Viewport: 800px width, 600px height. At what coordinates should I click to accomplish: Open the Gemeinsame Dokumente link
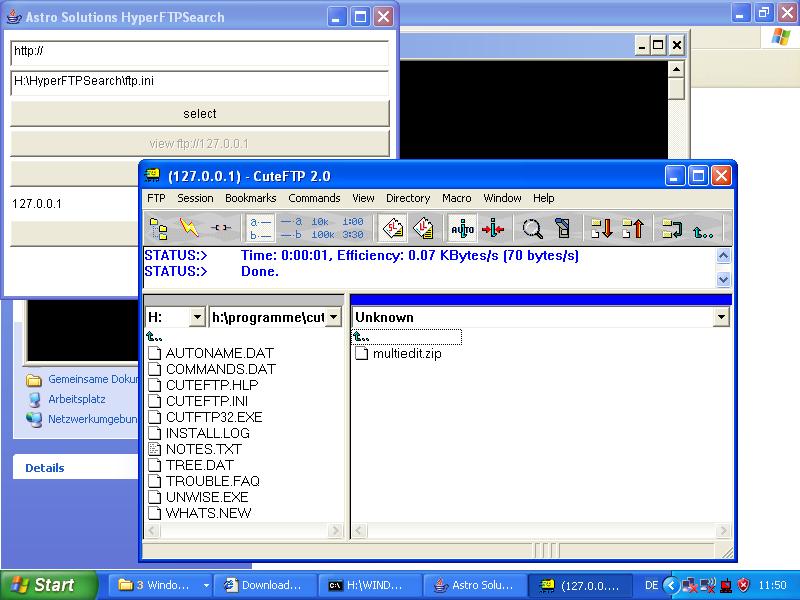pos(92,379)
